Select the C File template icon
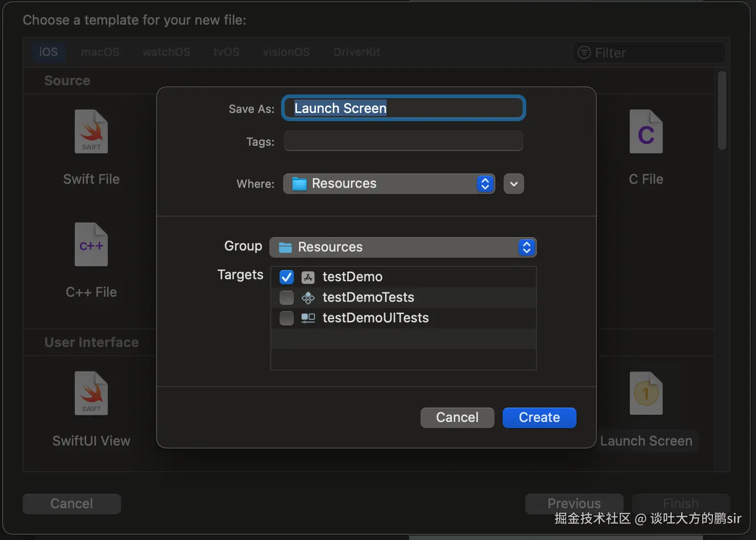Image resolution: width=756 pixels, height=540 pixels. [x=646, y=131]
